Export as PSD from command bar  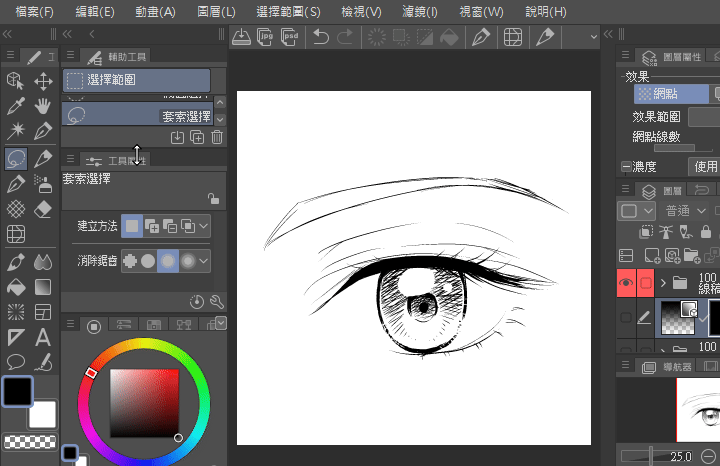click(289, 37)
